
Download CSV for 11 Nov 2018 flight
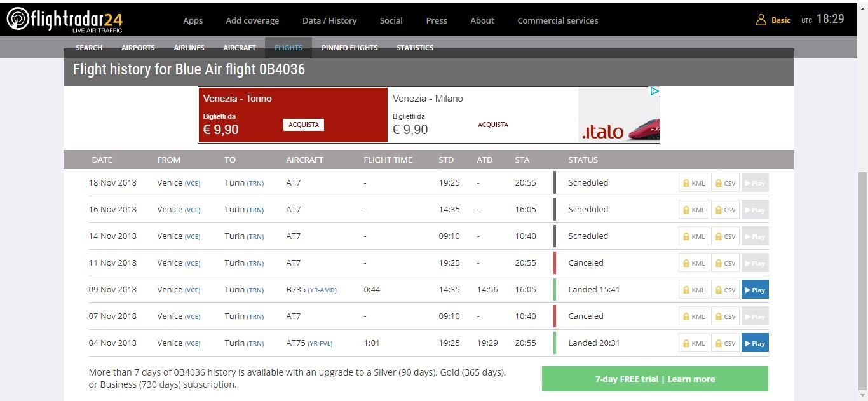point(725,263)
